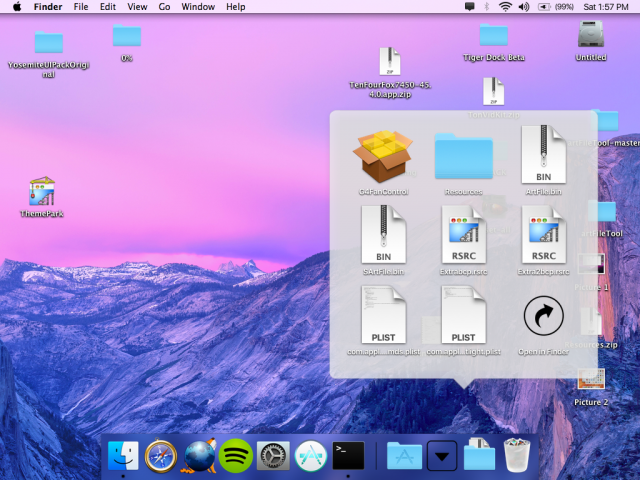Open the Window menu
The image size is (640, 480).
[198, 7]
